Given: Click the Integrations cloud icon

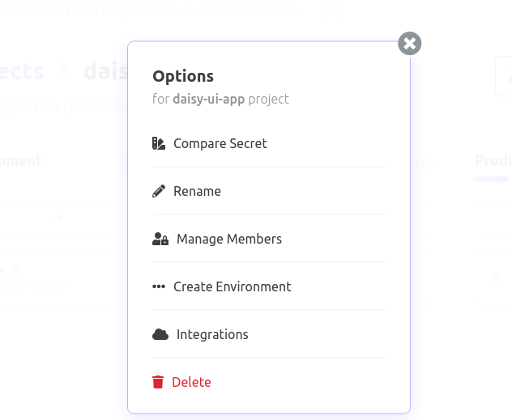Looking at the screenshot, I should (160, 335).
